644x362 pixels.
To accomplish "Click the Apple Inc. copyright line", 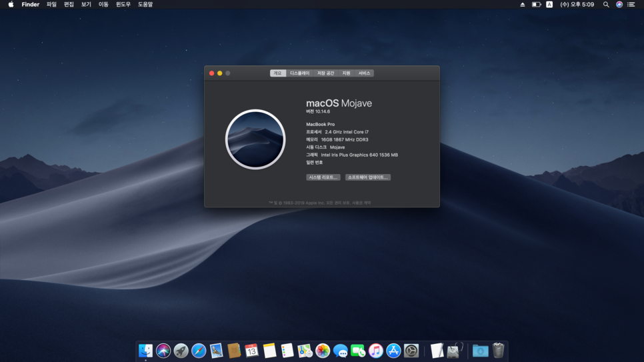I will (320, 203).
